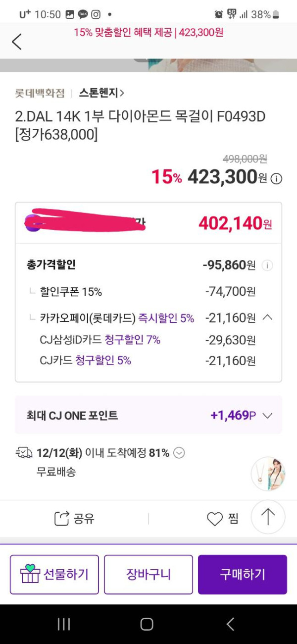
Task: Tap the floating model thumbnail image
Action: coord(268,474)
